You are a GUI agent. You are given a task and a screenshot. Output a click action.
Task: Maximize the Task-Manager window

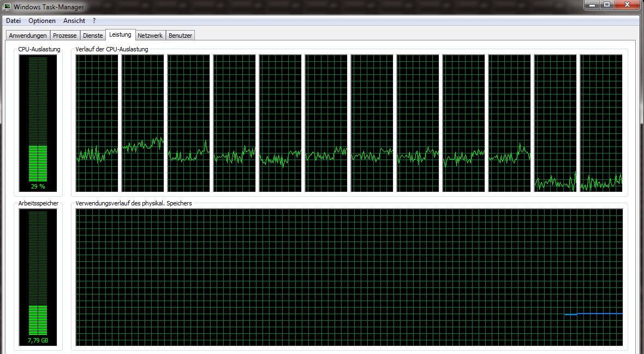click(607, 5)
